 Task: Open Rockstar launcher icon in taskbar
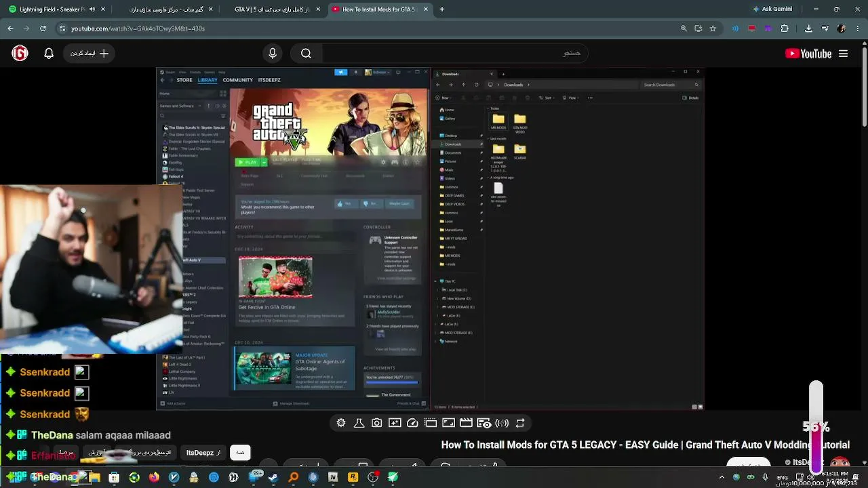(x=353, y=477)
